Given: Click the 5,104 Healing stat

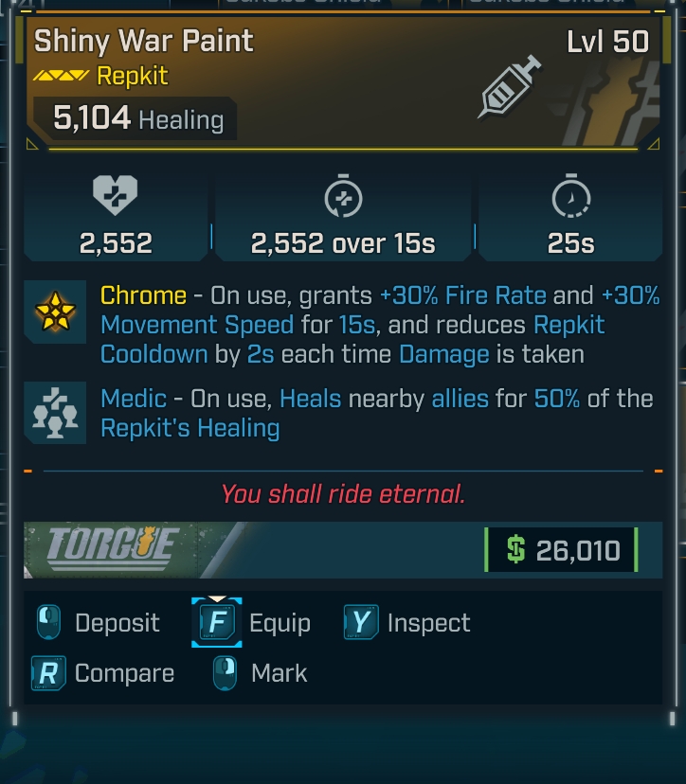Looking at the screenshot, I should [138, 119].
